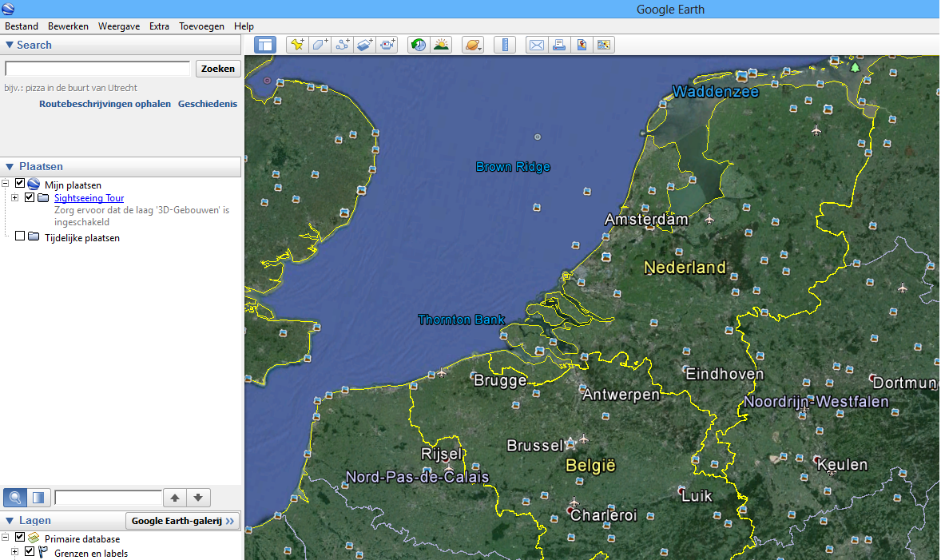Move item down with arrow button
Screen dimensions: 941x560
[x=198, y=498]
